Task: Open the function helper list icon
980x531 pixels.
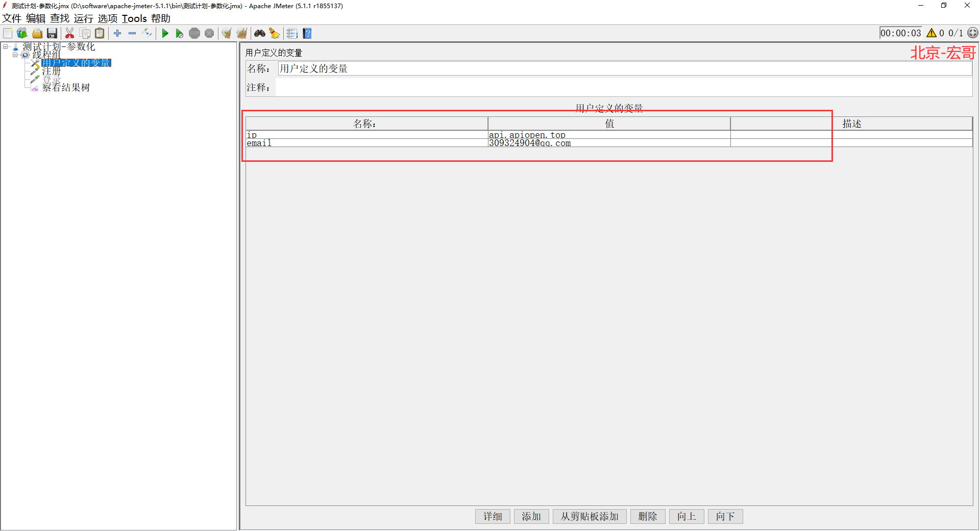Action: pos(292,33)
